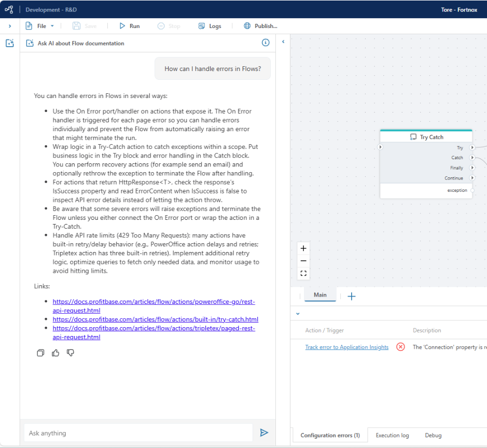Run the flow
Image resolution: width=487 pixels, height=448 pixels.
point(130,26)
